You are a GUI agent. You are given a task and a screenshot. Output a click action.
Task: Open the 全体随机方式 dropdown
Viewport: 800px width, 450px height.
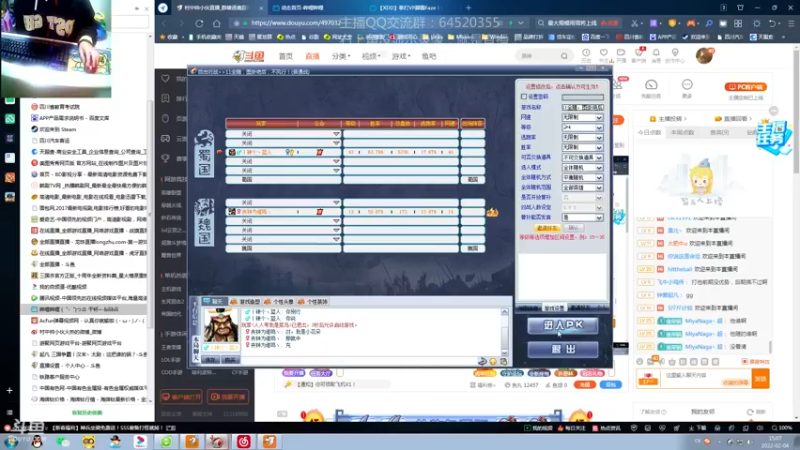pyautogui.click(x=583, y=178)
